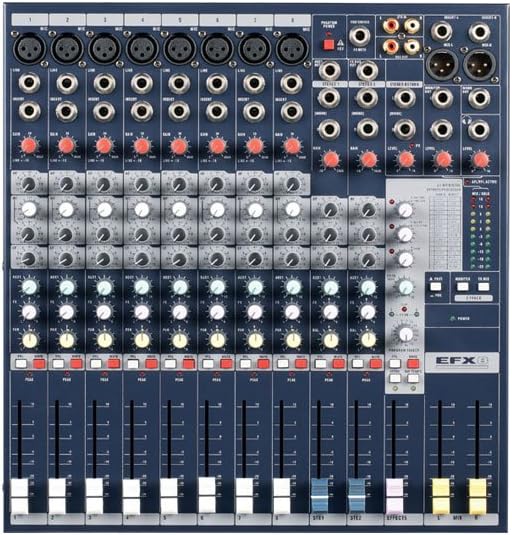Click the channel 2 fader
This screenshot has width=512, height=535.
57,496
